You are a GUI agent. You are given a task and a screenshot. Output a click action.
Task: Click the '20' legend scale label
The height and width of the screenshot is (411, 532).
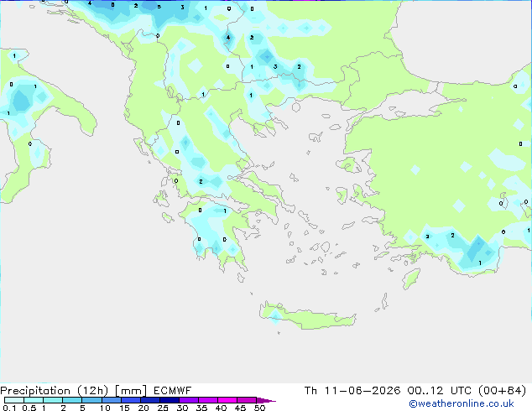(x=143, y=408)
